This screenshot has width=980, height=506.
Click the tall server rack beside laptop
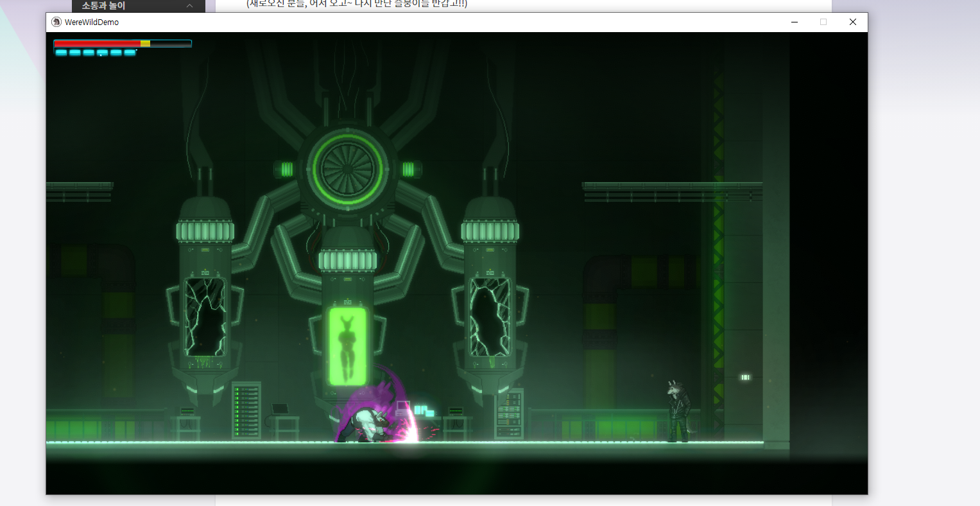coord(246,410)
